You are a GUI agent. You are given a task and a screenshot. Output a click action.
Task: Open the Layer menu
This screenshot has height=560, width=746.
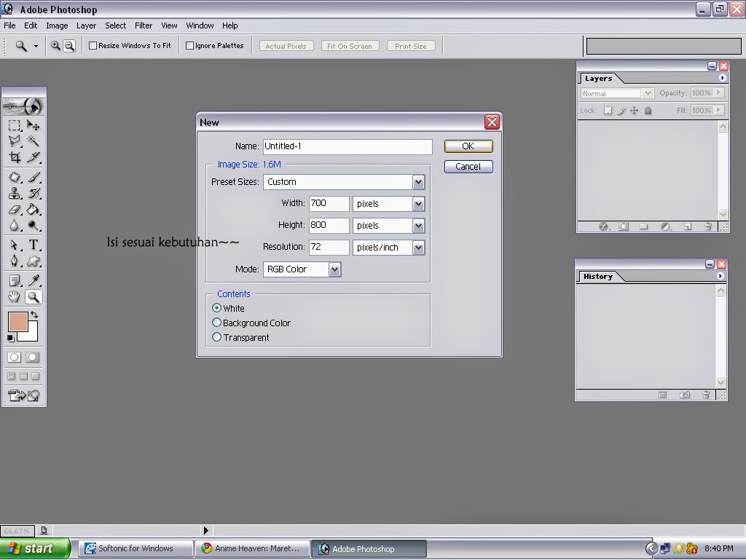[x=86, y=25]
